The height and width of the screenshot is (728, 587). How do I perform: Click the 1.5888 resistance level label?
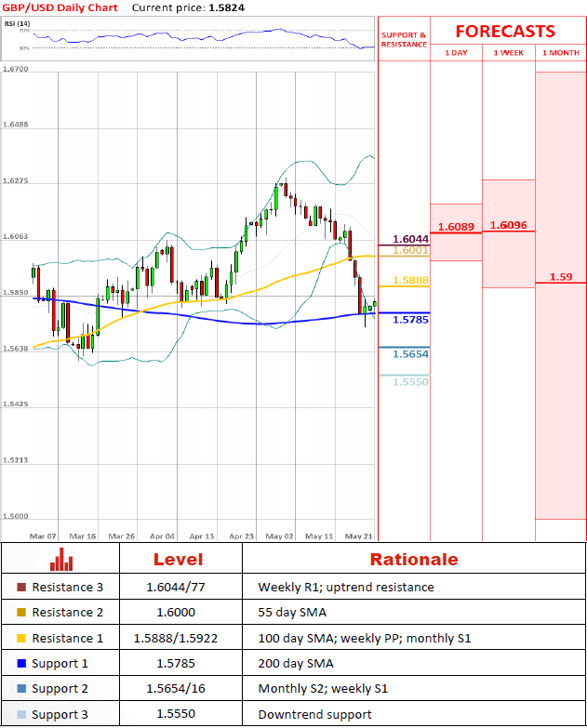410,281
